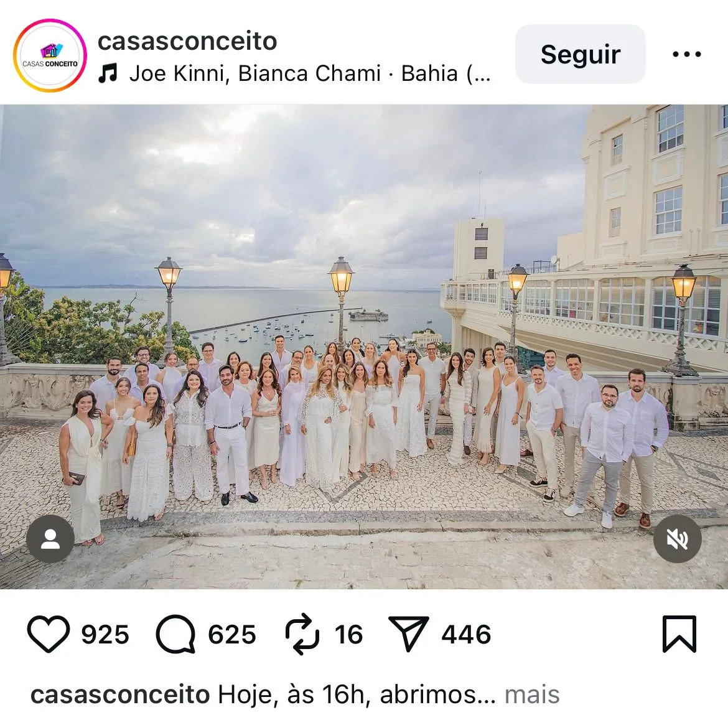View the 925 likes count
This screenshot has height=720, width=728.
pyautogui.click(x=105, y=635)
